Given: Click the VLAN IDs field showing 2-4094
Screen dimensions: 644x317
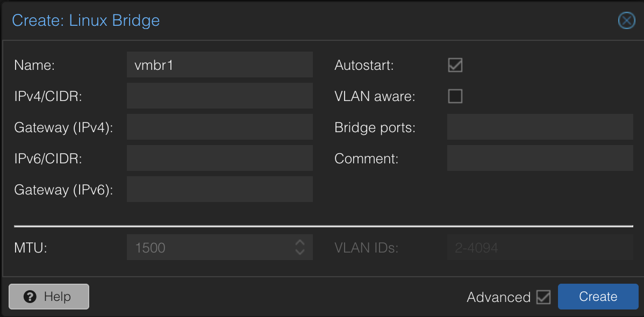Looking at the screenshot, I should point(540,247).
